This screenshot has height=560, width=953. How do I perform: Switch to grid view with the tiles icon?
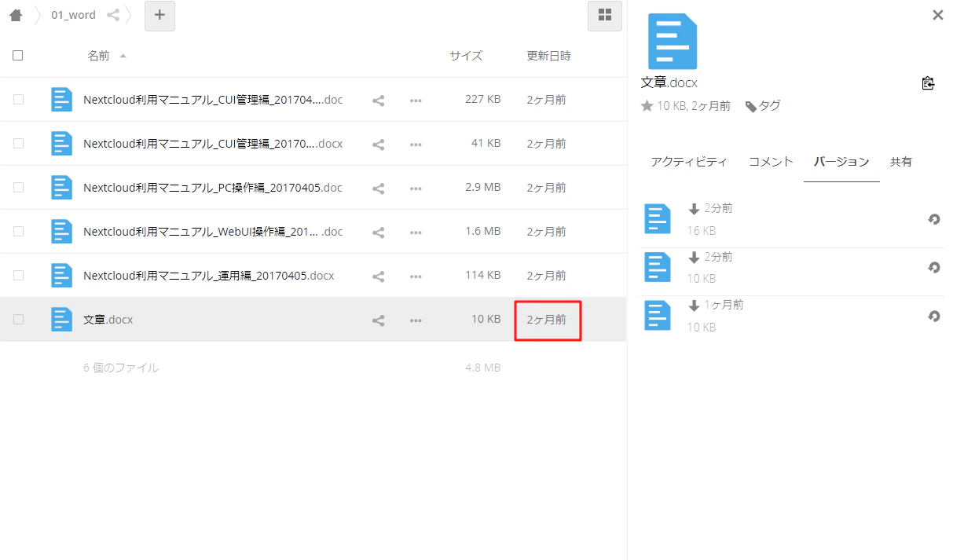click(605, 16)
